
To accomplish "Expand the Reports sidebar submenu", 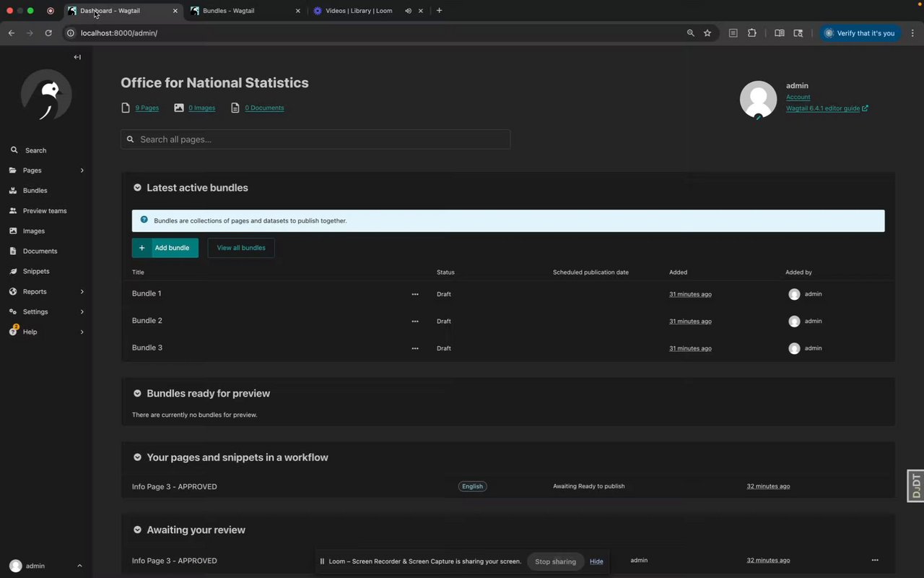I will tap(46, 292).
